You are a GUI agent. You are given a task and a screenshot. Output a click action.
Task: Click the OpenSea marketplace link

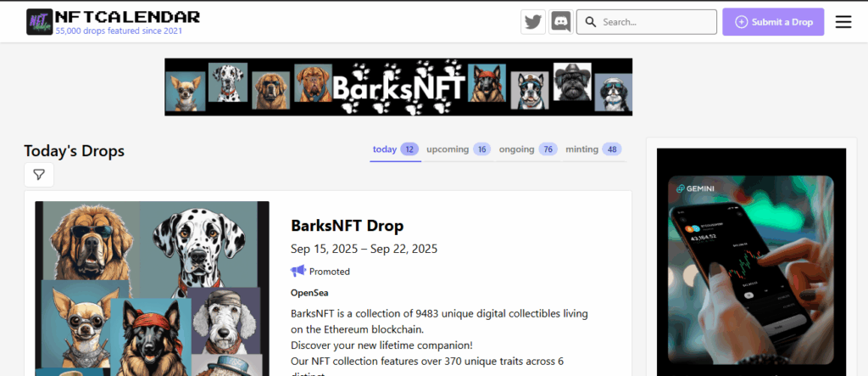click(x=309, y=292)
